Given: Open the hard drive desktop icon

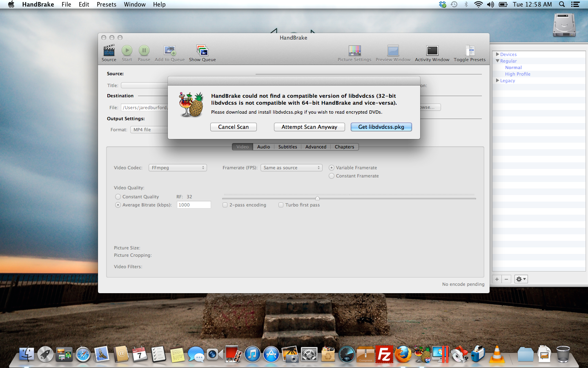Looking at the screenshot, I should (x=564, y=25).
